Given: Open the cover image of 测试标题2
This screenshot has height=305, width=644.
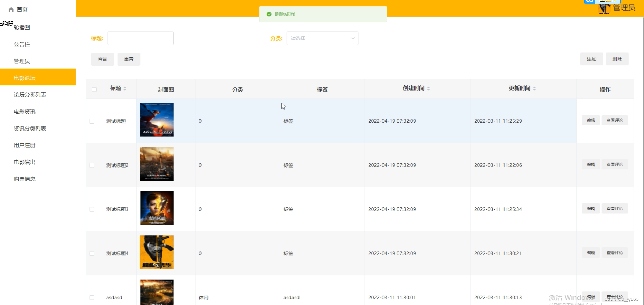Looking at the screenshot, I should 157,164.
